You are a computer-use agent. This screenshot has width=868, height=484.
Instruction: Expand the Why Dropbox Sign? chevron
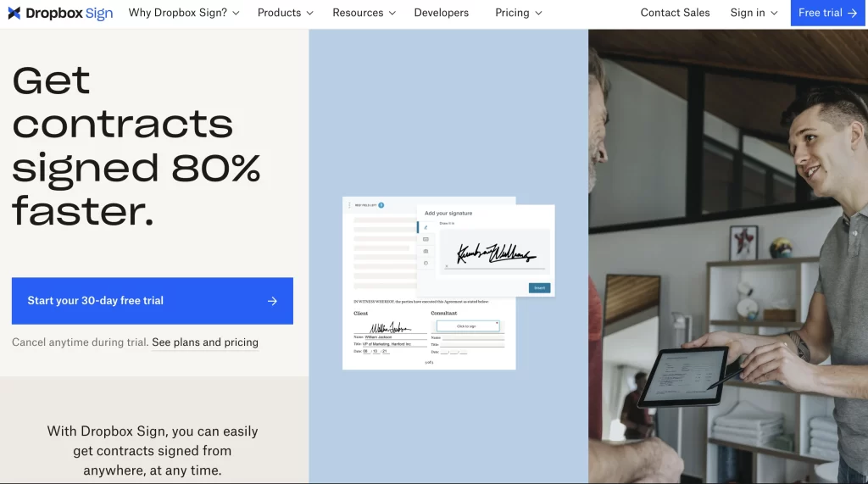(236, 13)
